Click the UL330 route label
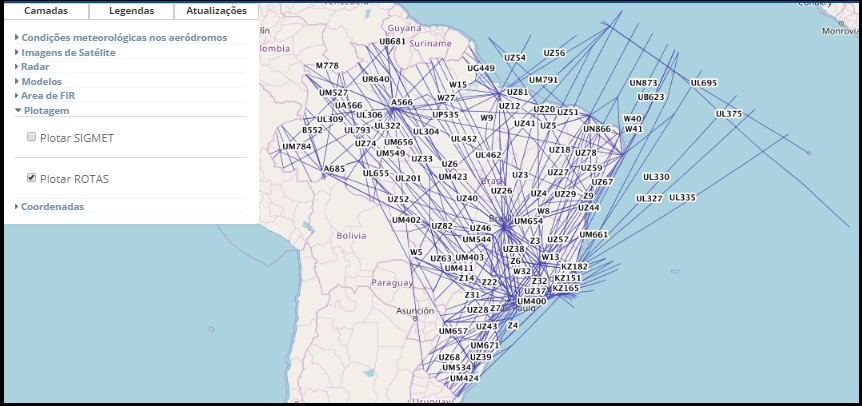This screenshot has width=862, height=406. click(x=656, y=177)
